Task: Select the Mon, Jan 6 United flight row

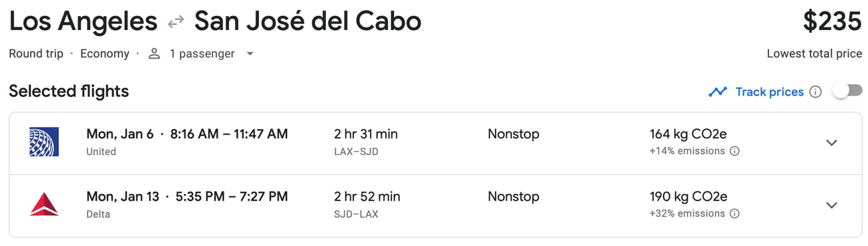Action: point(435,143)
